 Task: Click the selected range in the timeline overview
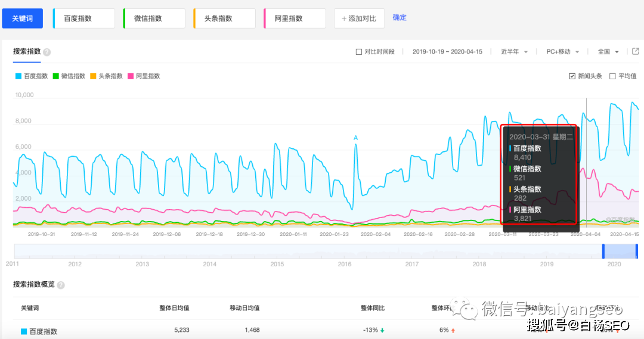[620, 251]
